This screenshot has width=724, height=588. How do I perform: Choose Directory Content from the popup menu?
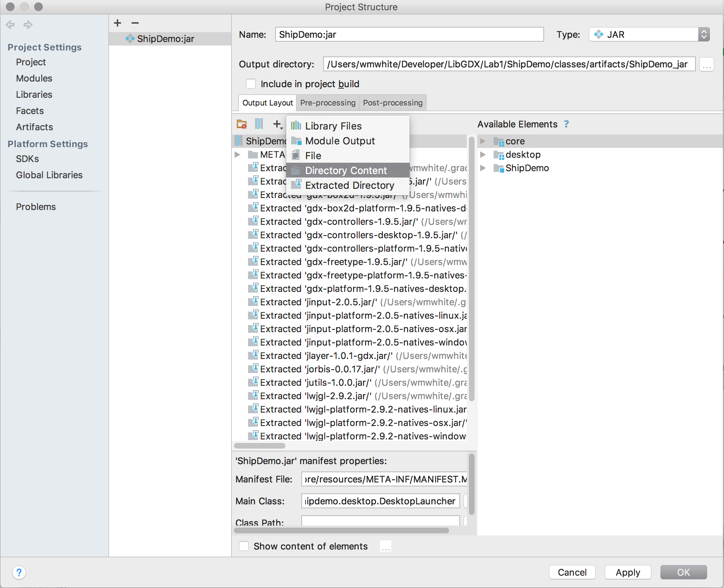pos(346,170)
